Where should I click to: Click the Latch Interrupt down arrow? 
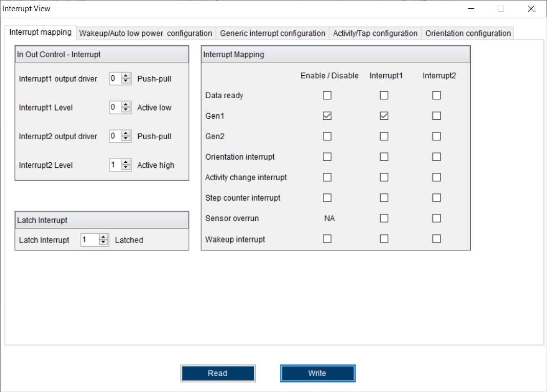[103, 243]
